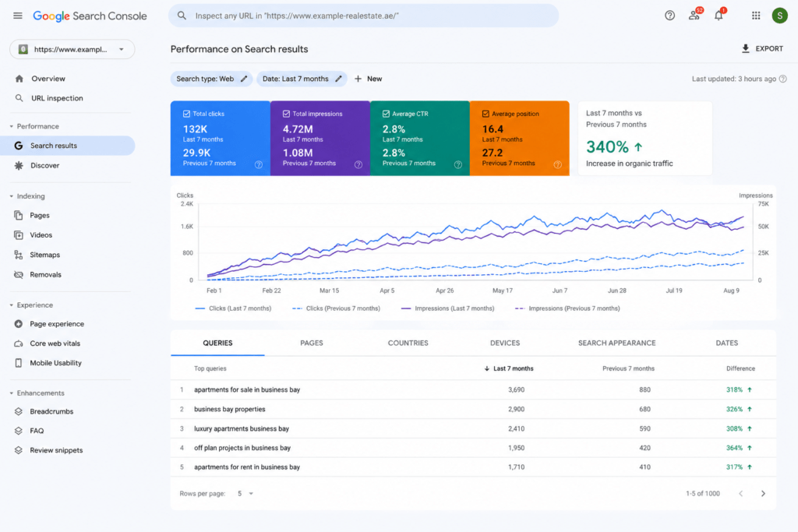Sort by Last 7 months column
Viewport: 798px width, 532px height.
pyautogui.click(x=509, y=368)
